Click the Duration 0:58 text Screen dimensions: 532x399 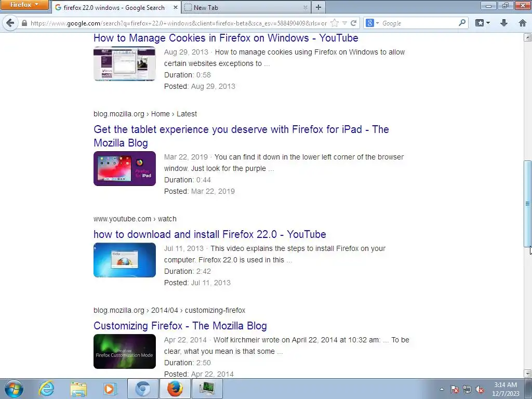188,75
